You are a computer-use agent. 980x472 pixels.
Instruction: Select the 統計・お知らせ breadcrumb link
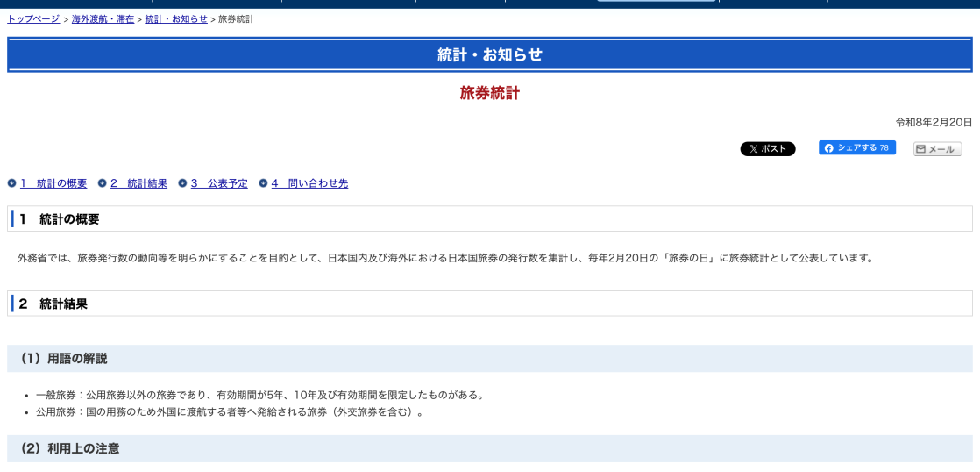click(176, 18)
